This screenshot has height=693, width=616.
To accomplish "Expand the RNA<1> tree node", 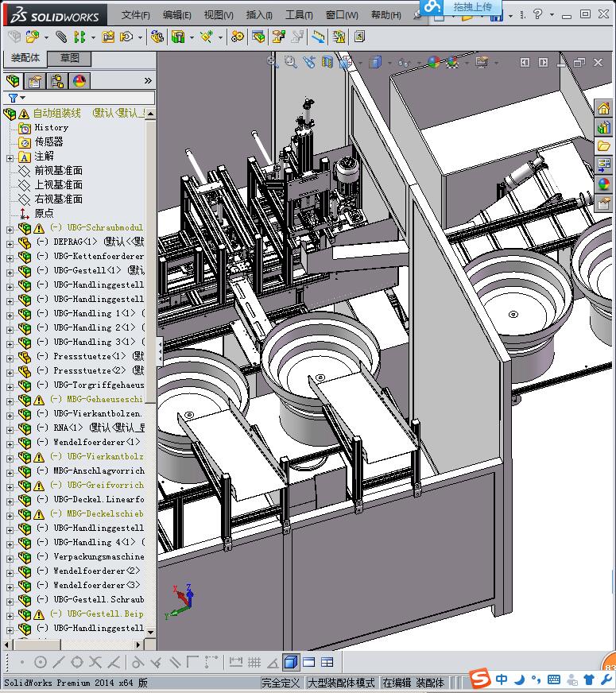I will point(10,430).
